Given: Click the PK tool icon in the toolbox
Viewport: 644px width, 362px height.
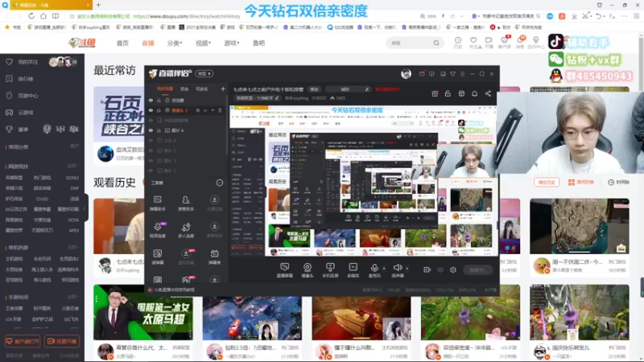Looking at the screenshot, I should pyautogui.click(x=186, y=280).
